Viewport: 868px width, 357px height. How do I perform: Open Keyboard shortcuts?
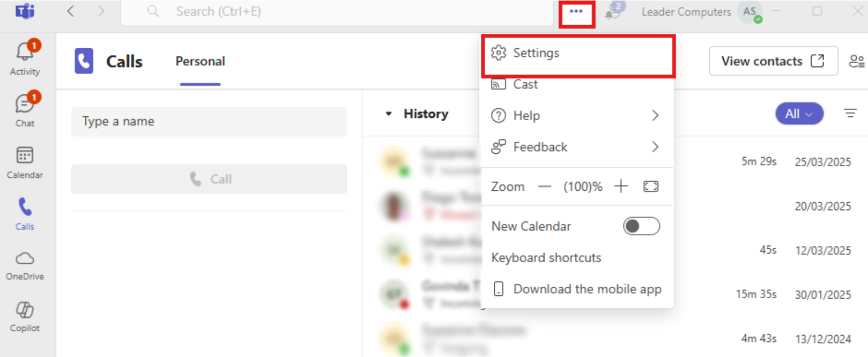546,258
